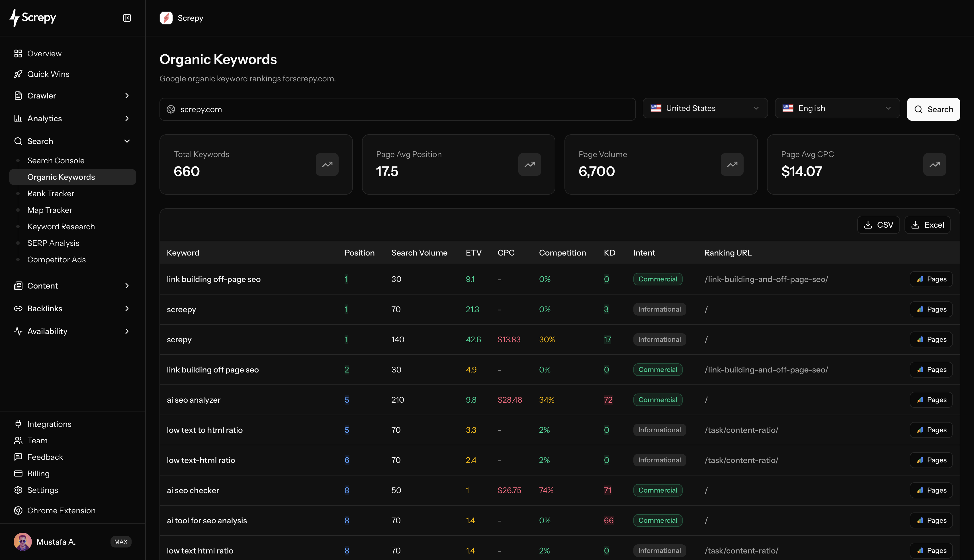Open Keyword Research submenu item
The height and width of the screenshot is (560, 974).
tap(61, 227)
